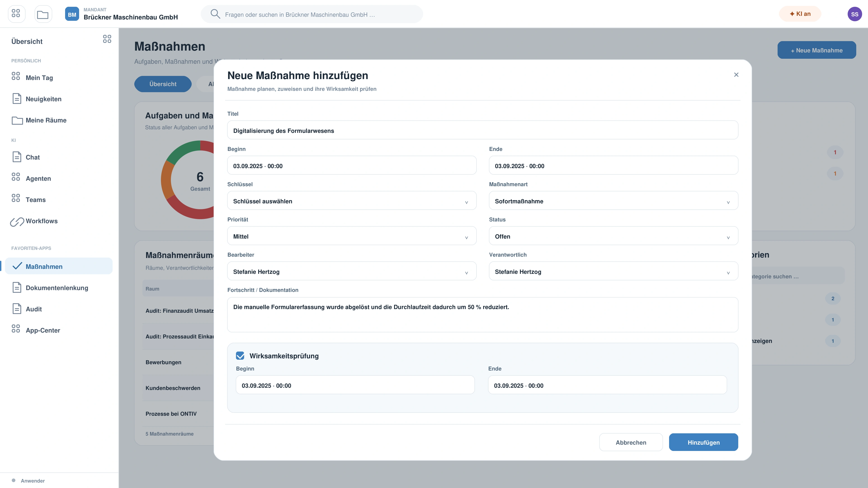
Task: Close the Neue Maßnahme dialog
Action: pyautogui.click(x=736, y=75)
